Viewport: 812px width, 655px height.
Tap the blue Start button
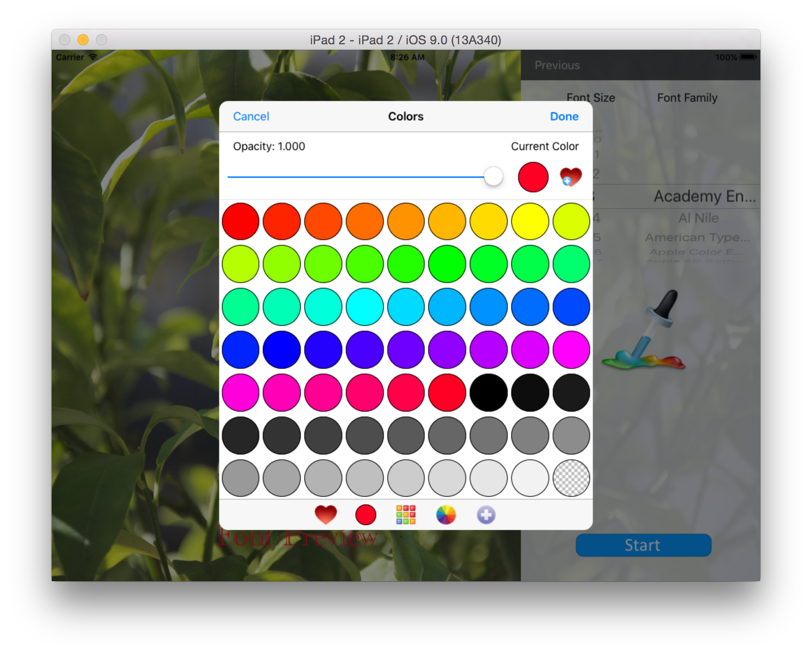644,545
